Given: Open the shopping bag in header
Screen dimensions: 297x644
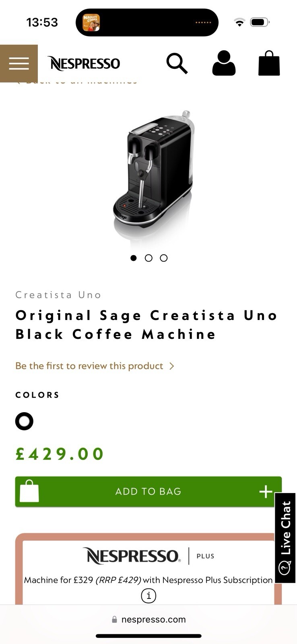Looking at the screenshot, I should (x=269, y=64).
